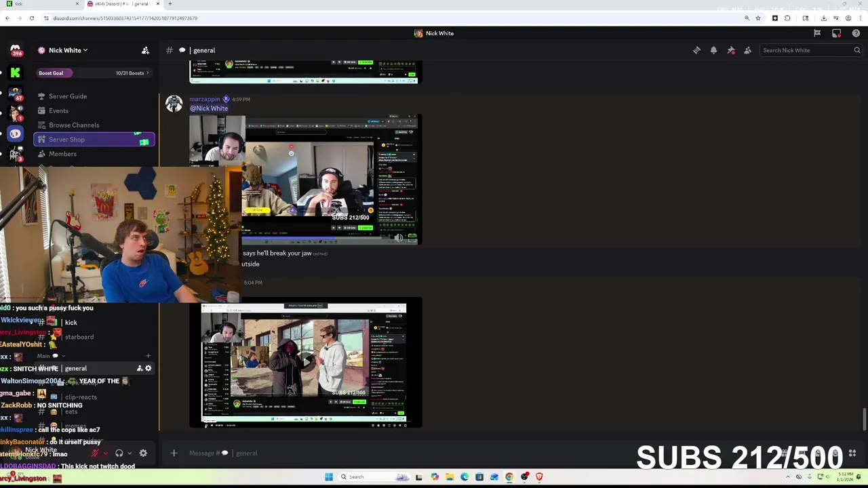Open general channel settings gear
868x488 pixels.
point(149,368)
